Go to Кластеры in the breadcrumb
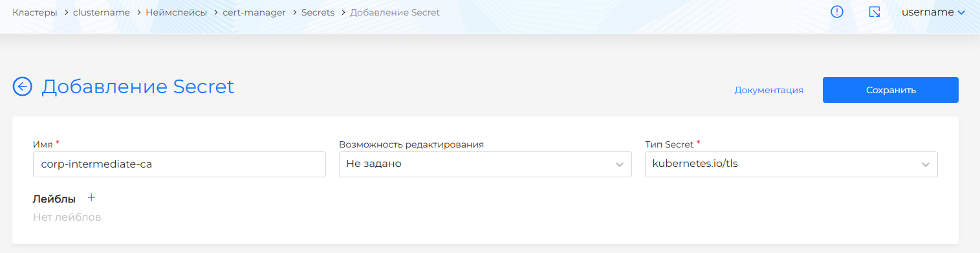980x253 pixels. pyautogui.click(x=34, y=12)
